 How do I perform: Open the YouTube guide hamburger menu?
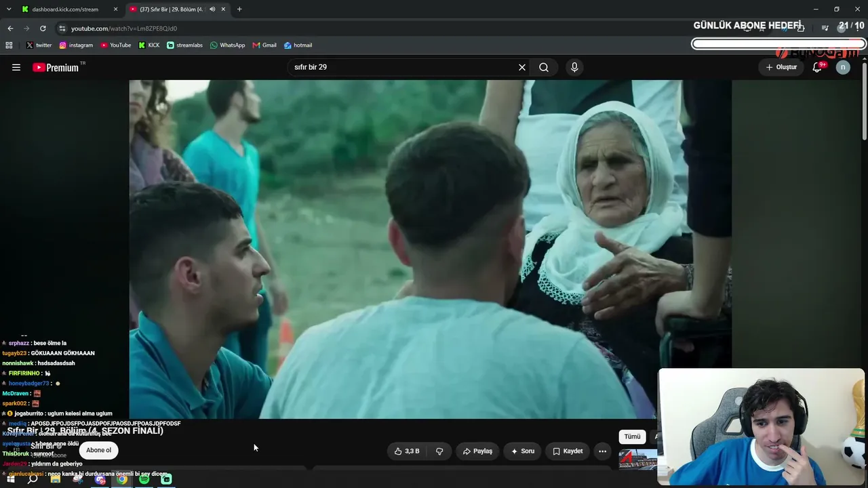click(16, 67)
